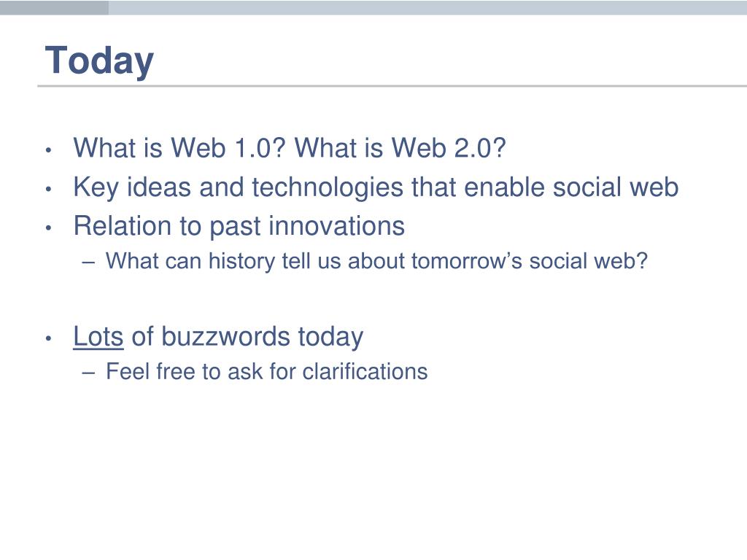Click the underlined word 'Lots'
This screenshot has height=560, width=747.
(98, 337)
